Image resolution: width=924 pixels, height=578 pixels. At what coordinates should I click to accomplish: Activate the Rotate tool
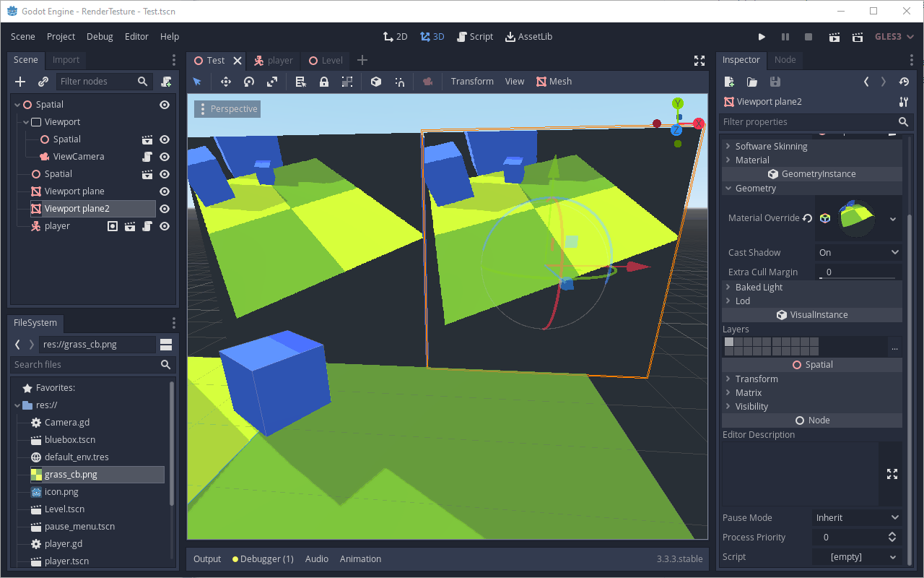point(248,82)
